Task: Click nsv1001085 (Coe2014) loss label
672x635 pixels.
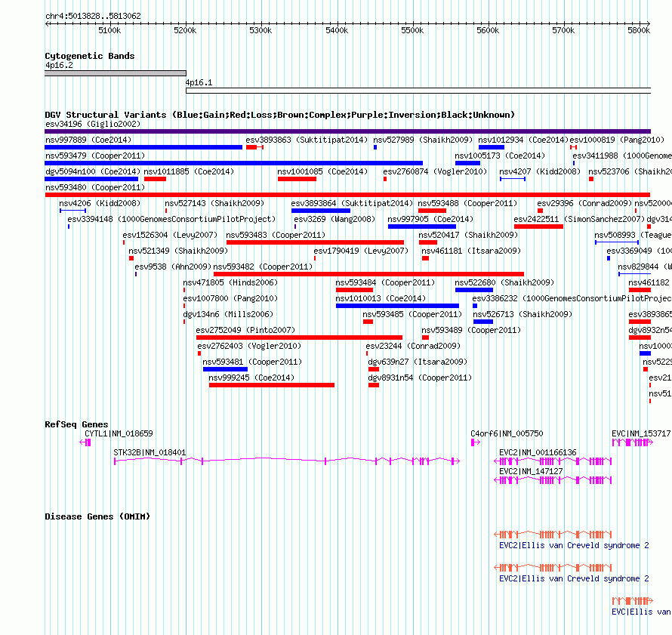Action: tap(322, 171)
